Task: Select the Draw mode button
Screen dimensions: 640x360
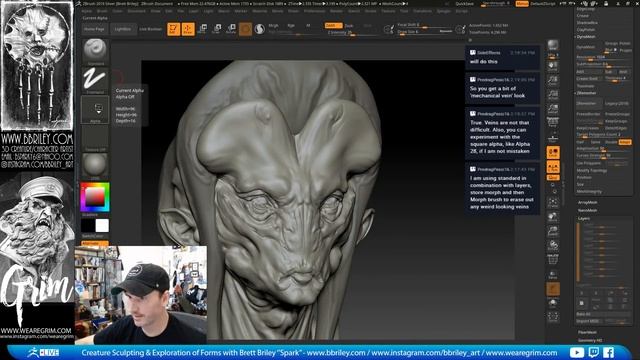Action: point(188,29)
